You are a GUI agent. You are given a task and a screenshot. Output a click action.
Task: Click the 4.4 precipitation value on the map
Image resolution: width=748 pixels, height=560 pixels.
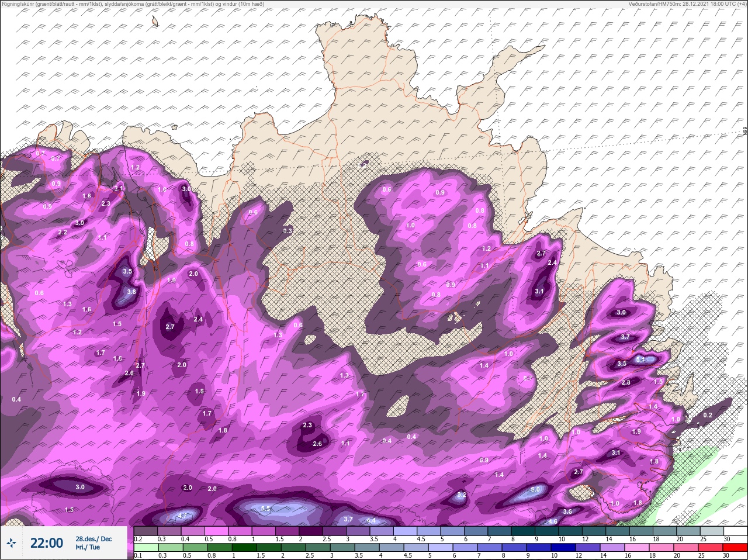coord(370,520)
